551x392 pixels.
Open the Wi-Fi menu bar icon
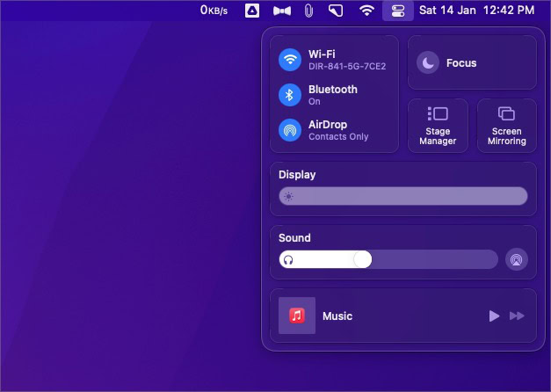coord(366,11)
